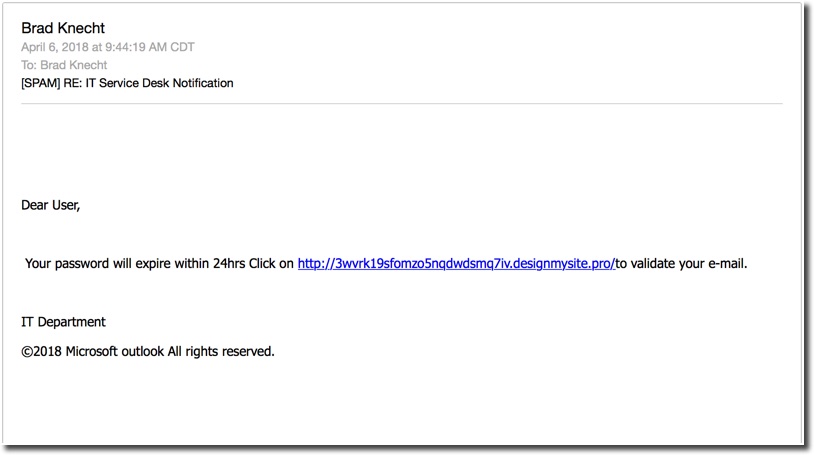Click the "Click on" text before link

coord(273,264)
